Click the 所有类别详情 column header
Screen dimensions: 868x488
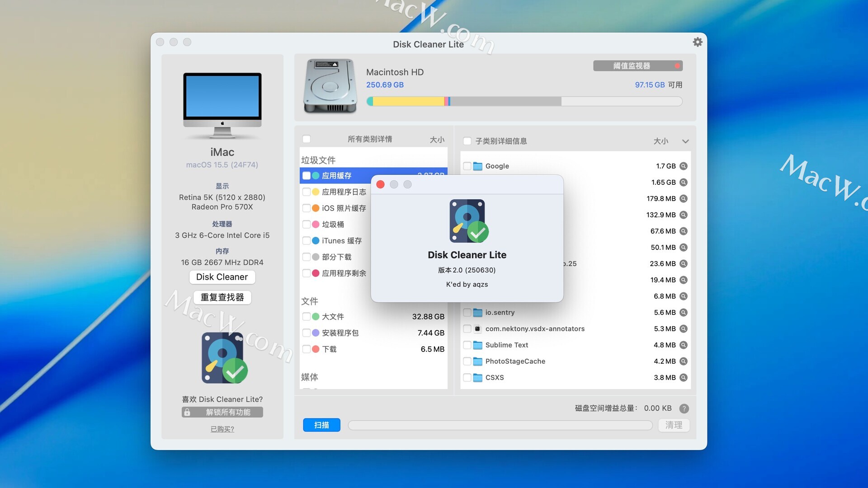tap(370, 139)
